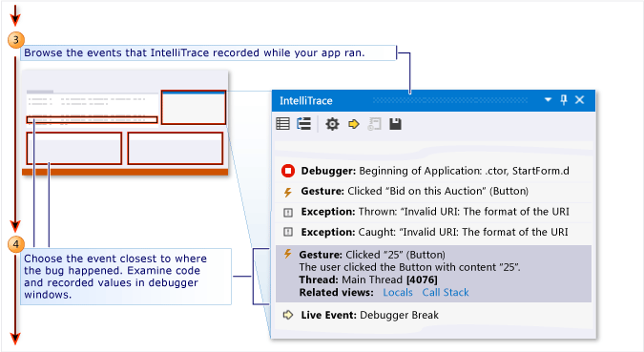Screen dimensions: 644x352
Task: Open IntelliTrace settings gear icon
Action: point(332,124)
